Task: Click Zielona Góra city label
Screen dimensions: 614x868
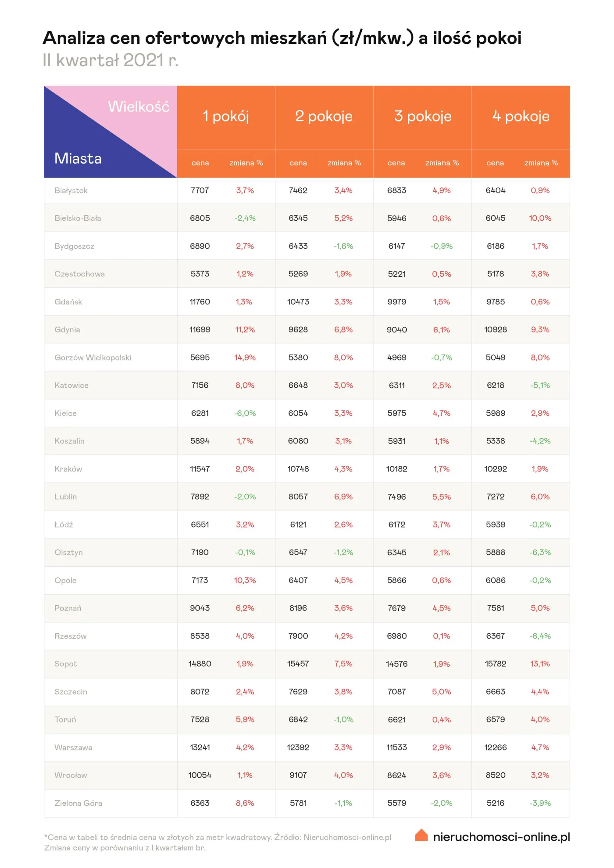Action: pyautogui.click(x=78, y=803)
